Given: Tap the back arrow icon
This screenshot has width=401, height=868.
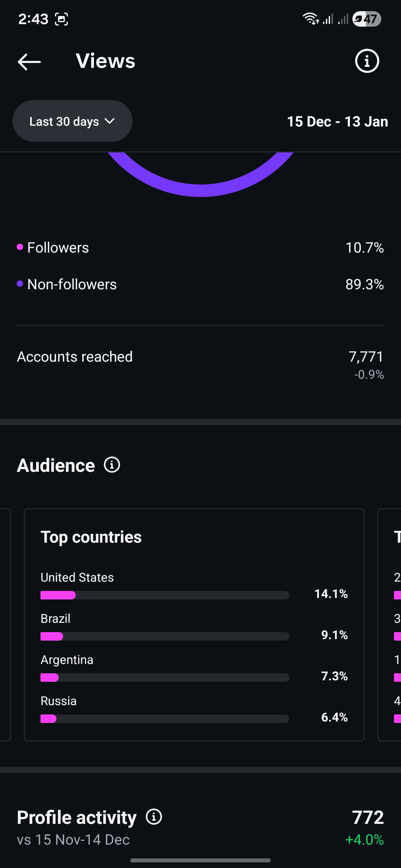Looking at the screenshot, I should [x=29, y=62].
